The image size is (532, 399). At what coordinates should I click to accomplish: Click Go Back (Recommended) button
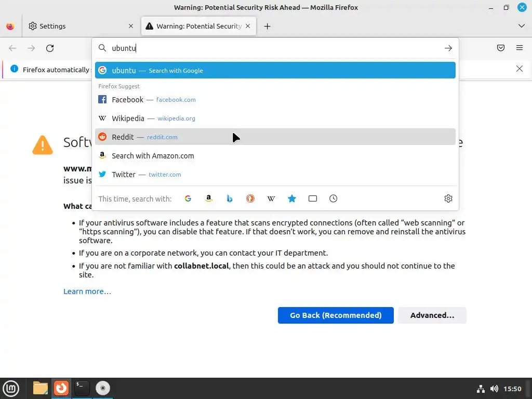(x=336, y=315)
